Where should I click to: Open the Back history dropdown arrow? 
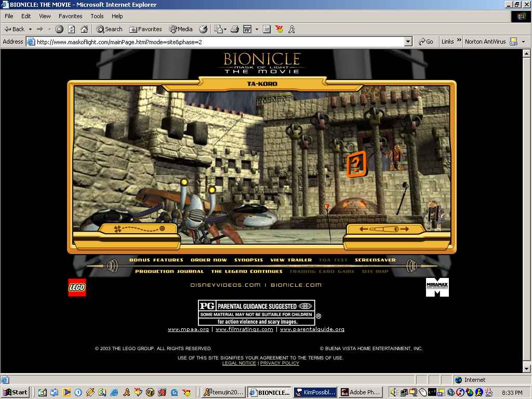[30, 29]
